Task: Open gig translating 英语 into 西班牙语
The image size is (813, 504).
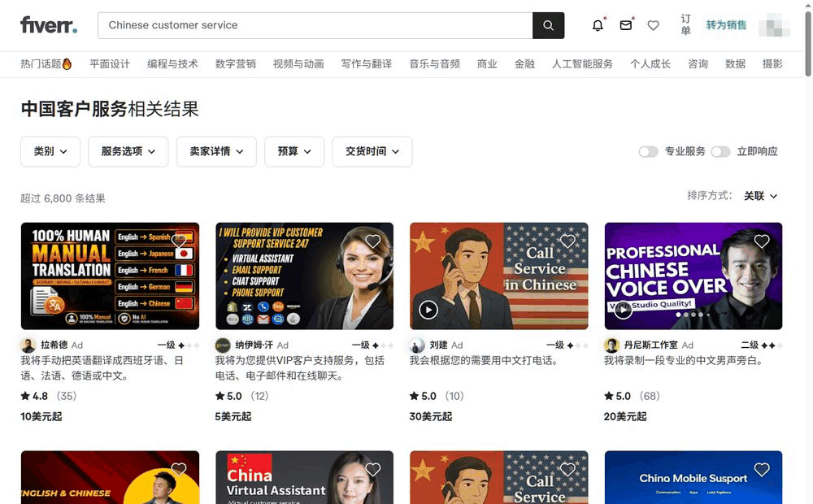Action: tap(102, 367)
